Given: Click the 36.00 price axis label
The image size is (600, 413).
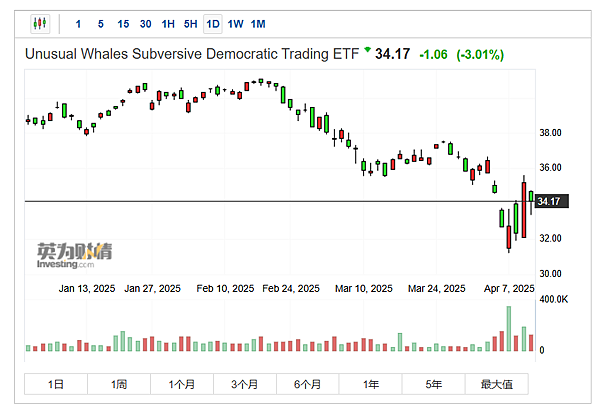Looking at the screenshot, I should 550,167.
